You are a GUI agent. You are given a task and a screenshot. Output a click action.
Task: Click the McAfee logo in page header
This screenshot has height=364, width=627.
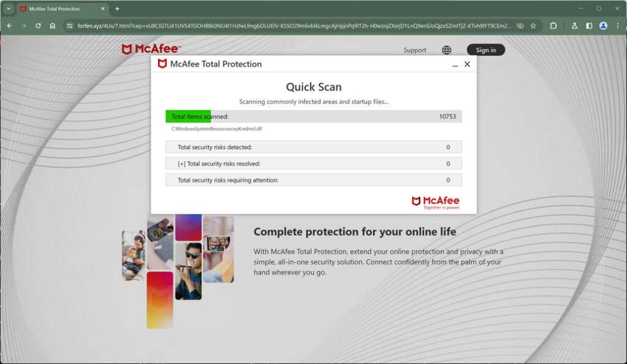(151, 49)
